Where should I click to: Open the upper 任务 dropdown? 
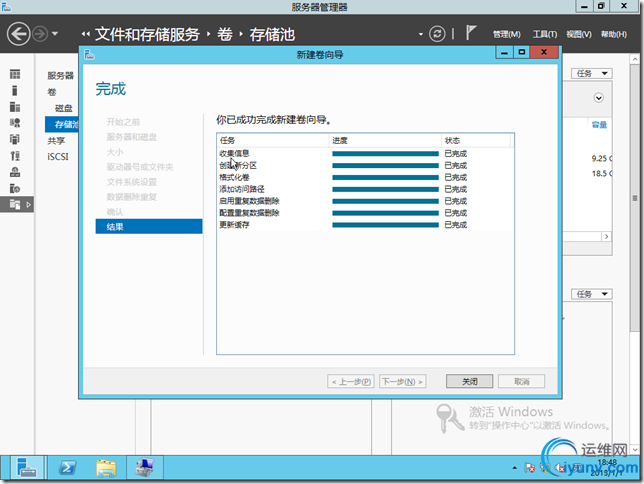click(591, 74)
